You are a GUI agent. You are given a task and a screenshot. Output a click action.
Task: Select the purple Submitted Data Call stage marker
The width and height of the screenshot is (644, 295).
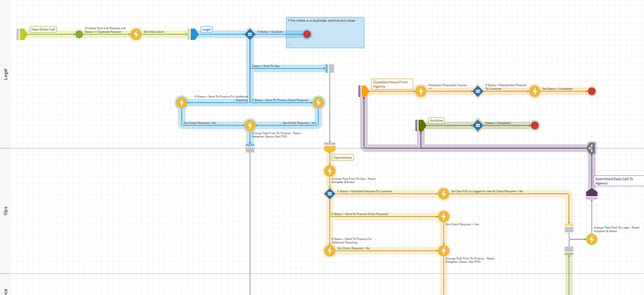(x=591, y=193)
